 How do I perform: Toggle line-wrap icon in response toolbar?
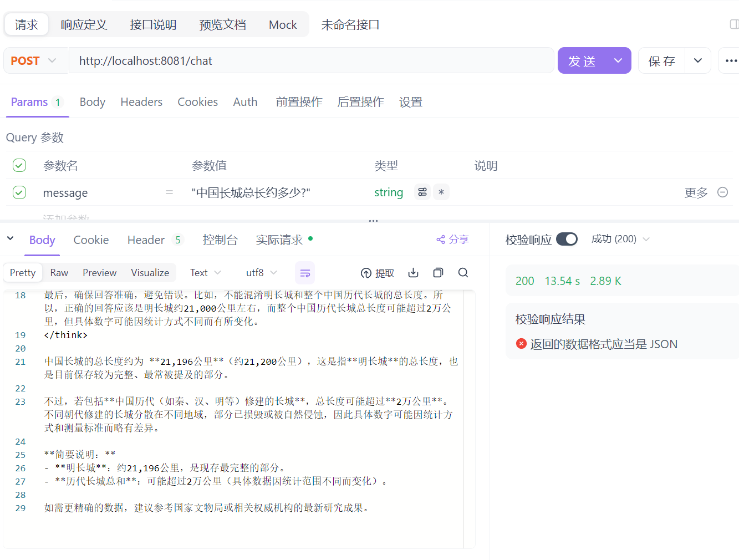tap(305, 272)
